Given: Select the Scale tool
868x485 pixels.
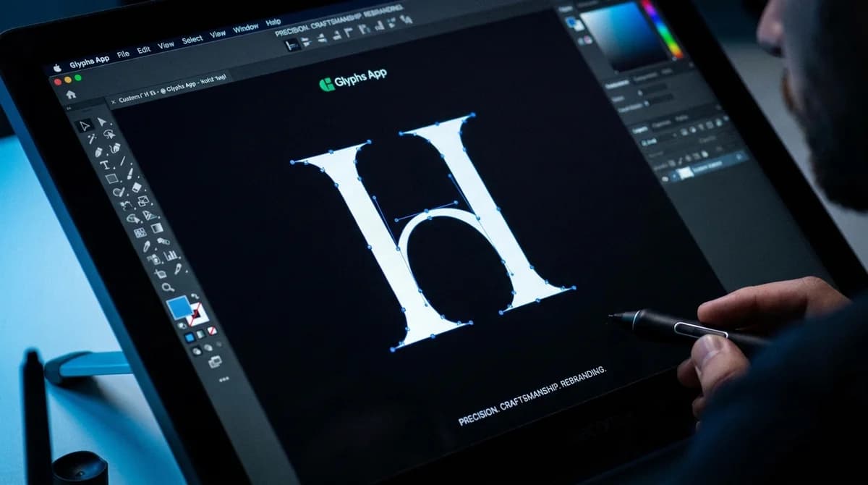Looking at the screenshot, I should 142,201.
